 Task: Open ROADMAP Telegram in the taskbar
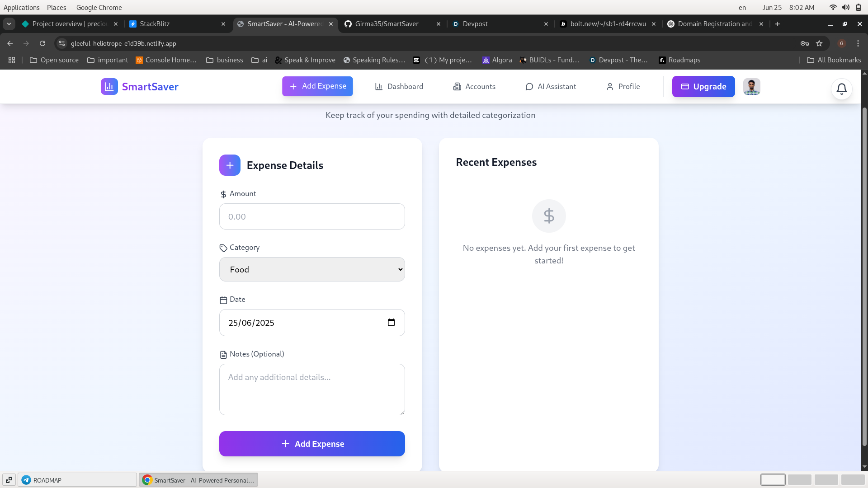point(77,480)
